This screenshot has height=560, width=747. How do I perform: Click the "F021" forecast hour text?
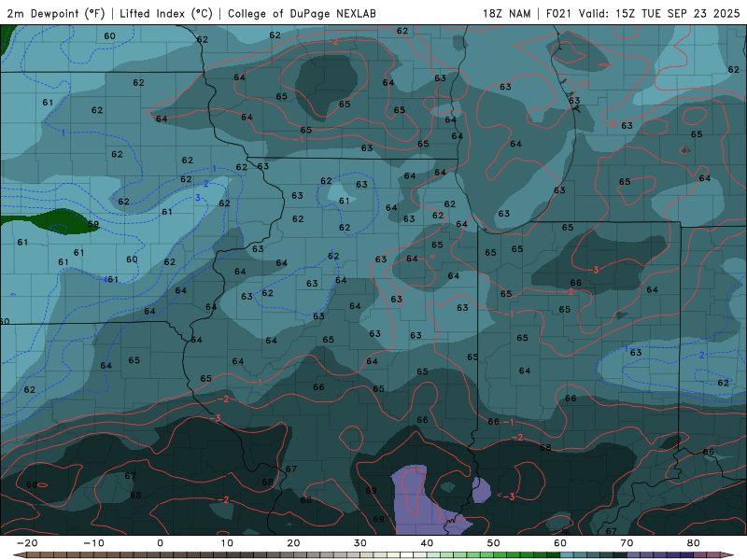coord(558,13)
